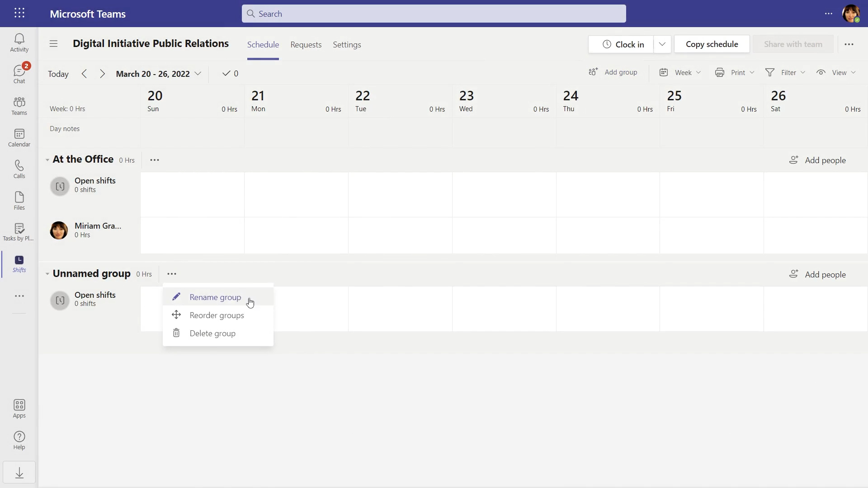Click the Clock In icon
868x488 pixels.
pyautogui.click(x=607, y=43)
